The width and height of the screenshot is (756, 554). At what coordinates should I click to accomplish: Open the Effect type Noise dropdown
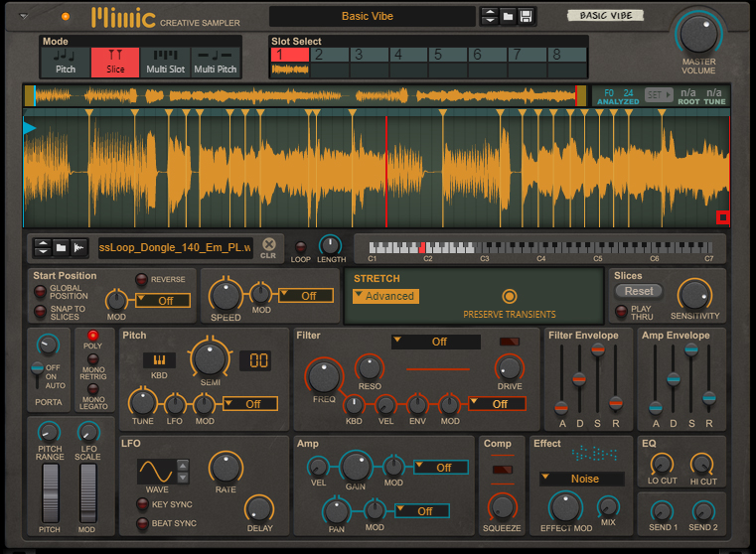(x=582, y=479)
